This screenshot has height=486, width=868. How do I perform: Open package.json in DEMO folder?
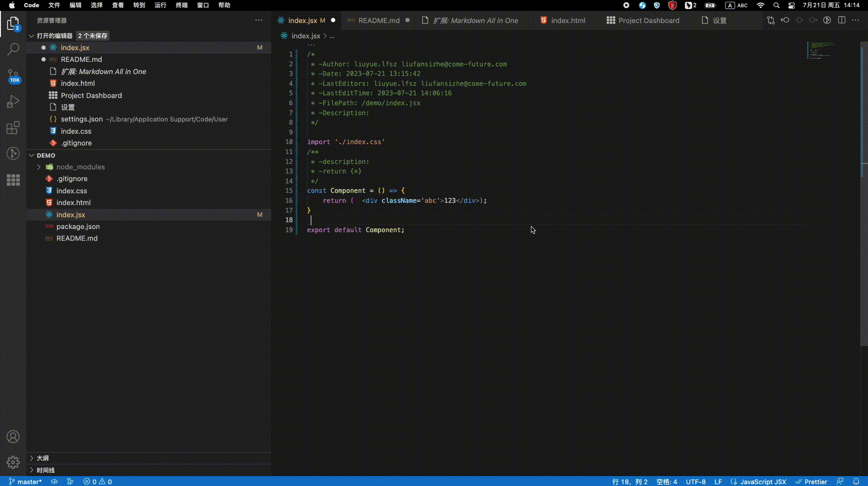149,227
